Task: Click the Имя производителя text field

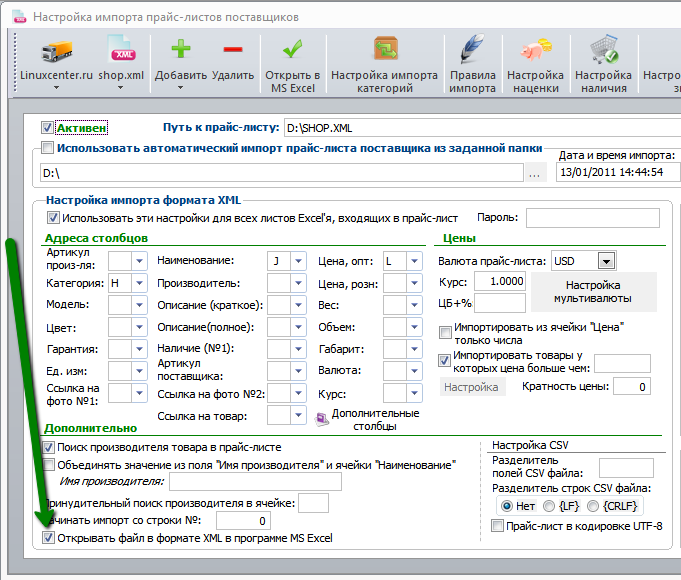Action: [x=255, y=482]
